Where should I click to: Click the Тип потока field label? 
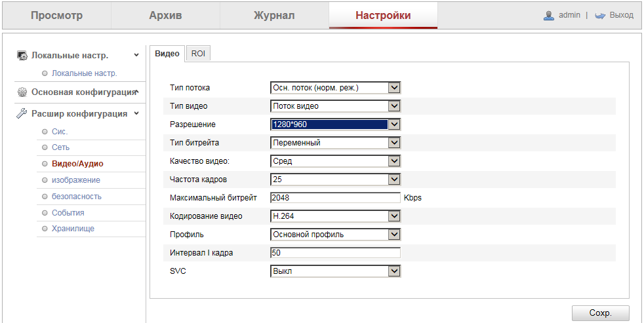(x=190, y=87)
